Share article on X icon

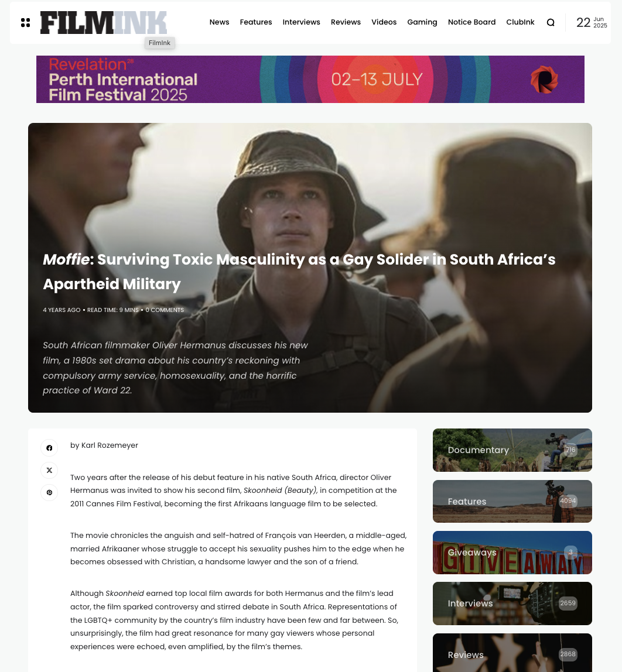click(49, 470)
